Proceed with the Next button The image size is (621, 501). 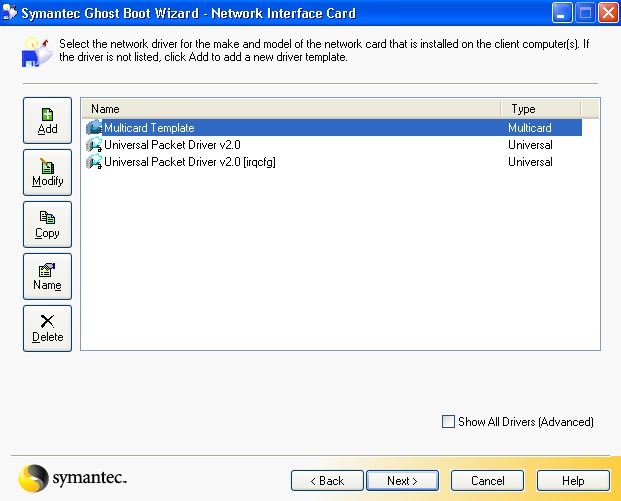[x=402, y=480]
